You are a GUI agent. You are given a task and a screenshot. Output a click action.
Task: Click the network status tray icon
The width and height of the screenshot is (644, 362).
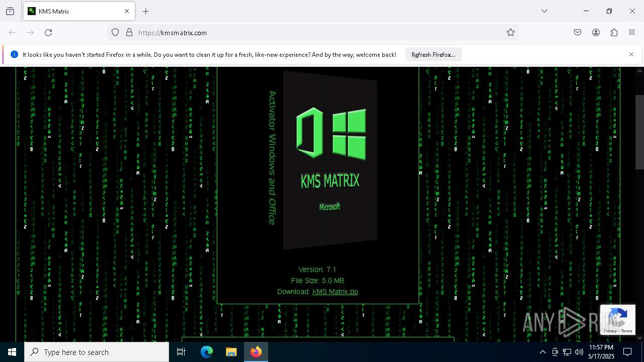(x=567, y=352)
